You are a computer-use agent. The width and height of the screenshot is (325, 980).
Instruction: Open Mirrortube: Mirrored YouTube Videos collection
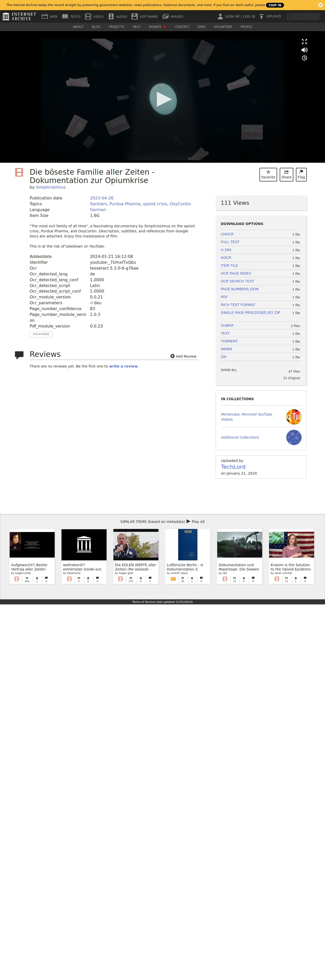(x=247, y=417)
